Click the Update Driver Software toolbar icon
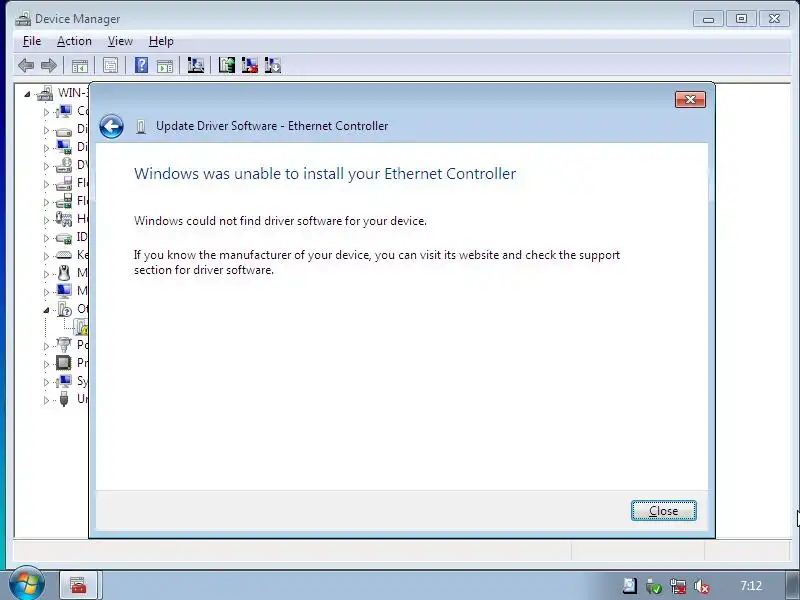 pyautogui.click(x=227, y=65)
